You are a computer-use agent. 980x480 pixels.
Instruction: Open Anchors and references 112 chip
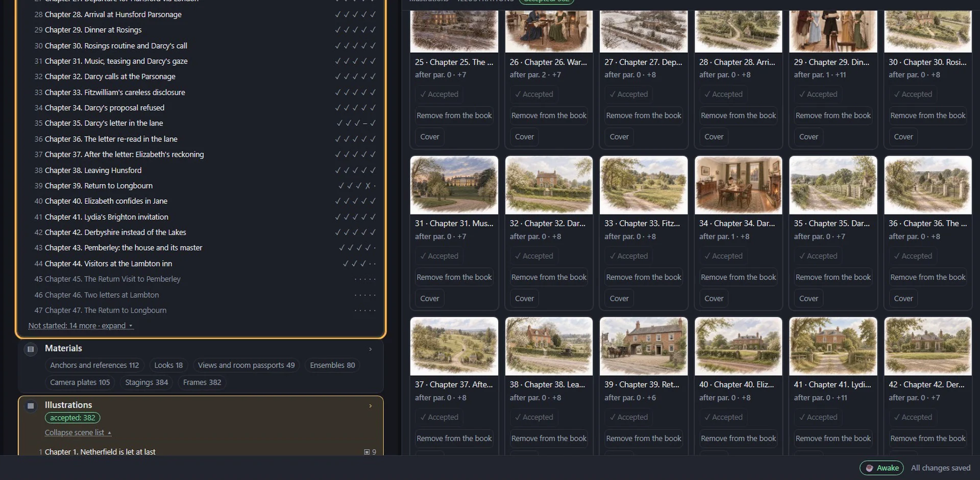pos(94,365)
